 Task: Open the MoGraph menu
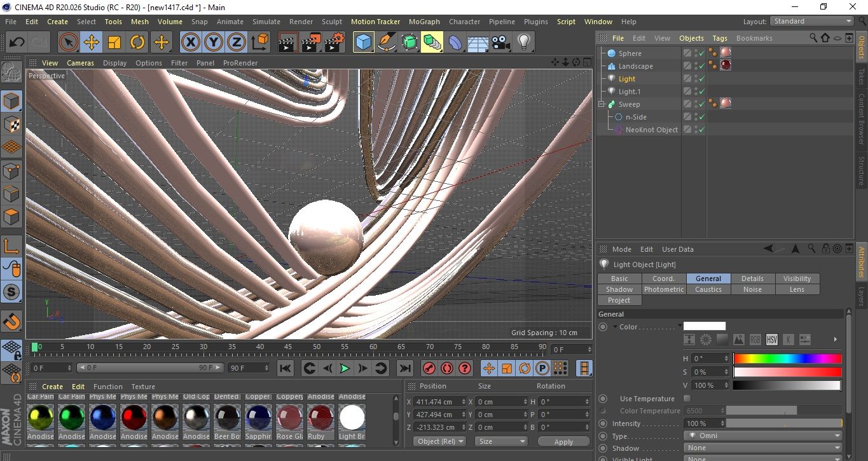click(424, 22)
